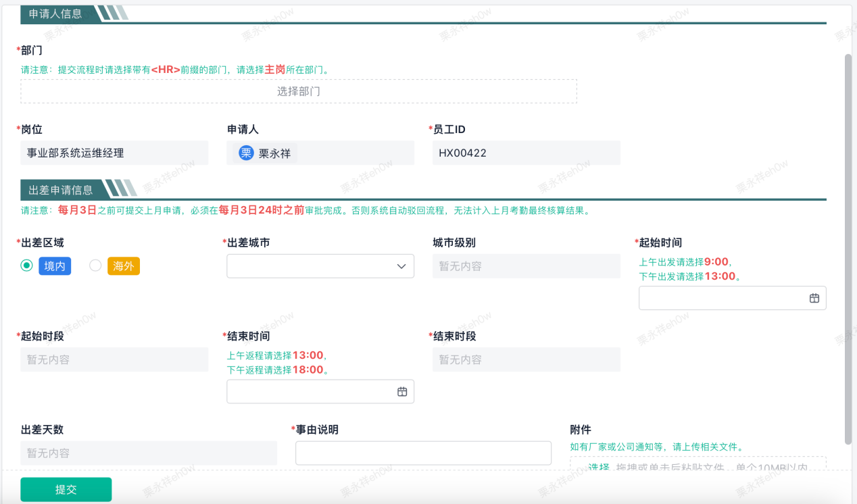Click the 出差城市 dropdown chevron arrow
The image size is (857, 504).
point(401,266)
